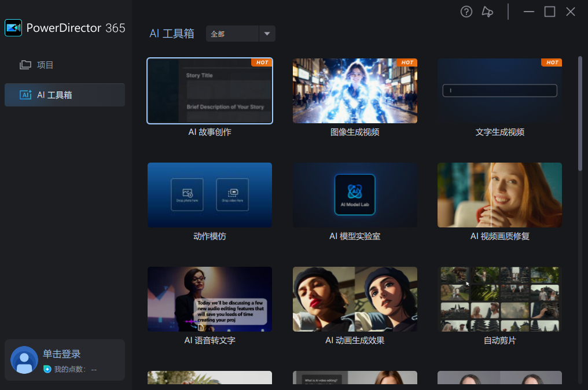Click the folder icon beside 项目
588x390 pixels.
(25, 65)
